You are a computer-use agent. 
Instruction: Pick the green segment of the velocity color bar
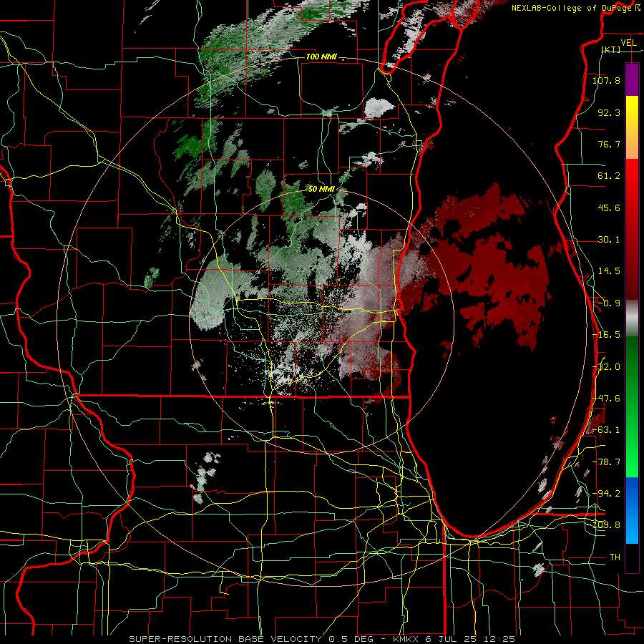tap(632, 406)
